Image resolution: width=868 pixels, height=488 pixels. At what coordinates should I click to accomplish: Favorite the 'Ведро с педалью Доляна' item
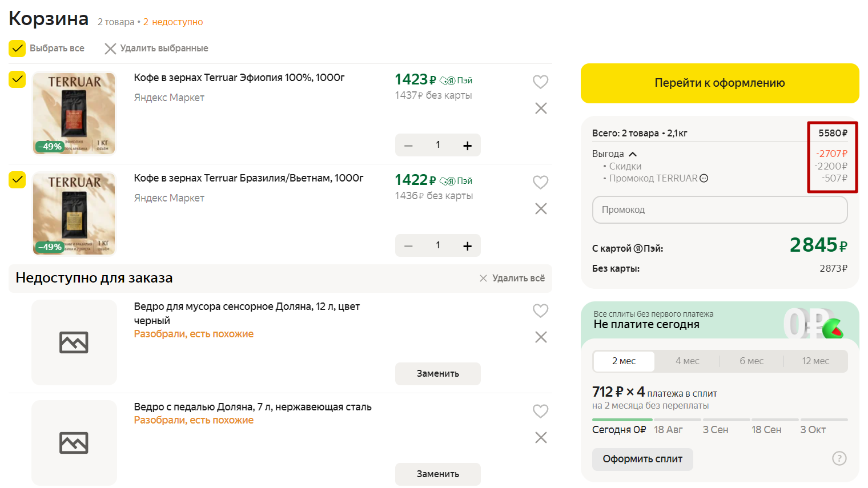540,411
